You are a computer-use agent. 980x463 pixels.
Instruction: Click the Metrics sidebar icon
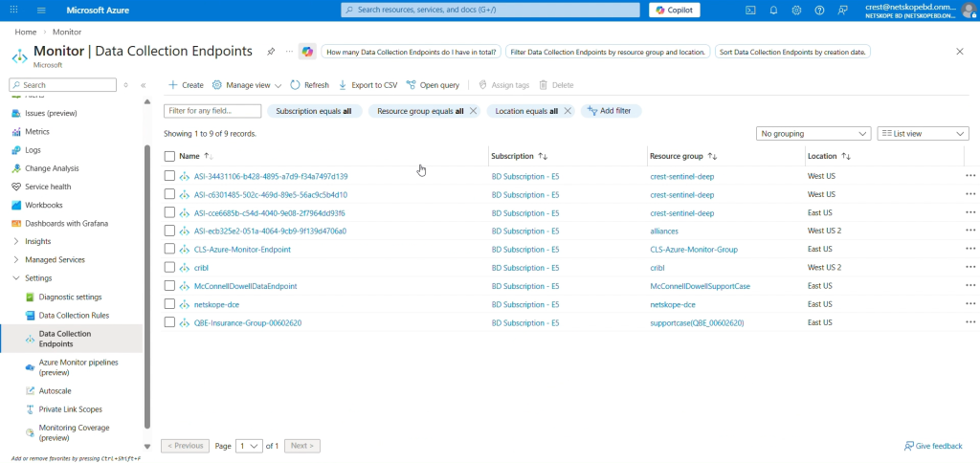click(x=16, y=132)
